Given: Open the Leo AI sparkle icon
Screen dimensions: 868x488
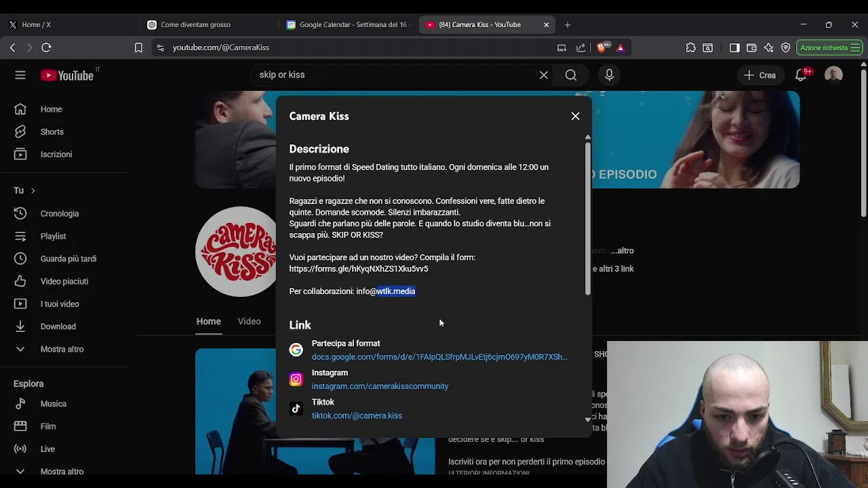Looking at the screenshot, I should click(x=768, y=47).
